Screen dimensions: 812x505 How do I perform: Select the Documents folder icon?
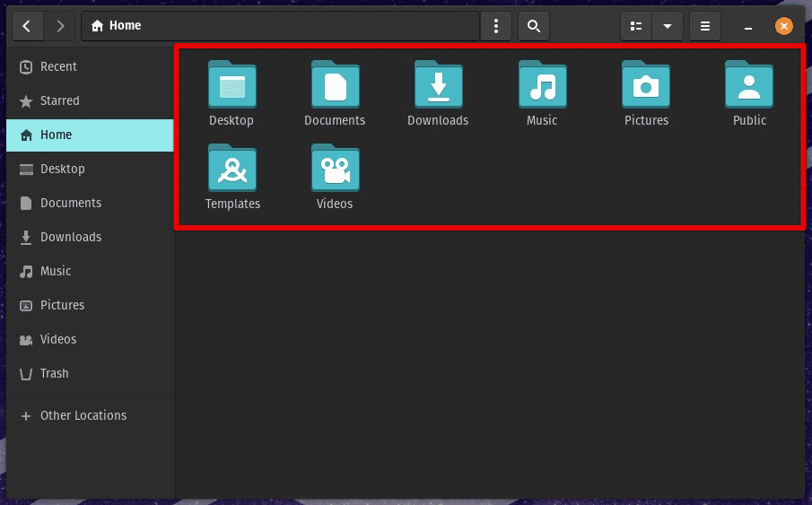click(x=335, y=84)
